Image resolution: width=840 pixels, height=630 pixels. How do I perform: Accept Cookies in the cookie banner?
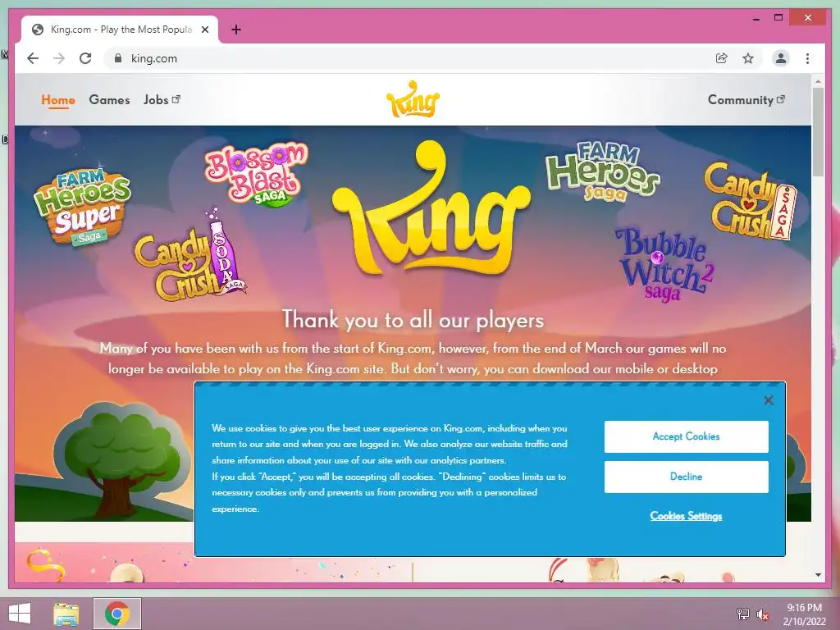(x=687, y=436)
